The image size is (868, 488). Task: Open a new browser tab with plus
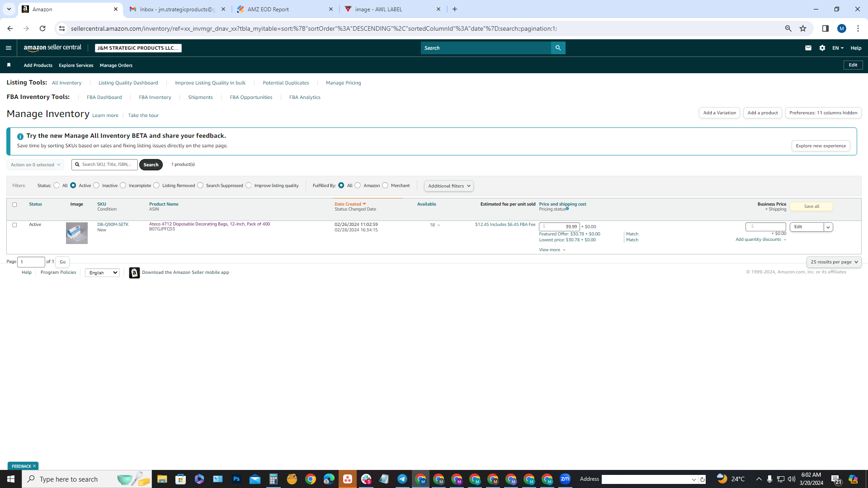click(x=455, y=9)
